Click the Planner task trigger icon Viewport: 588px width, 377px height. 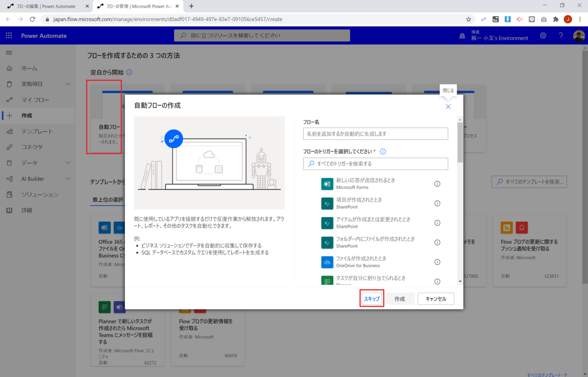pos(327,280)
